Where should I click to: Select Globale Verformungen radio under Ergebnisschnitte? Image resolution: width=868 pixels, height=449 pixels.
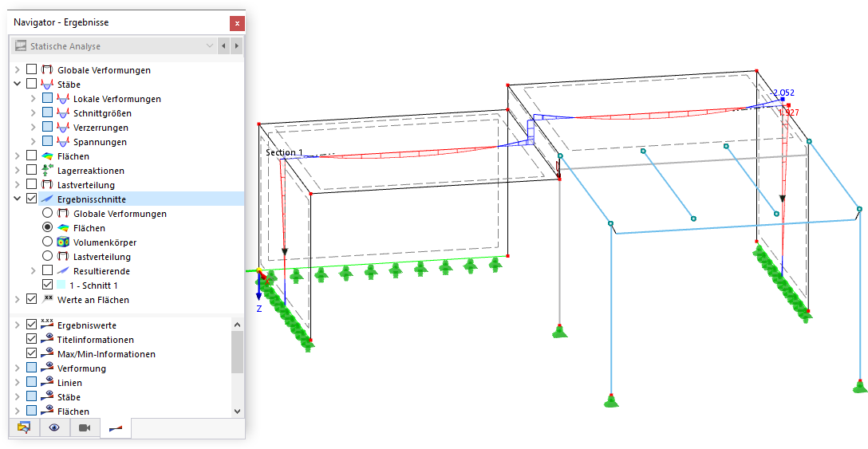pyautogui.click(x=48, y=213)
